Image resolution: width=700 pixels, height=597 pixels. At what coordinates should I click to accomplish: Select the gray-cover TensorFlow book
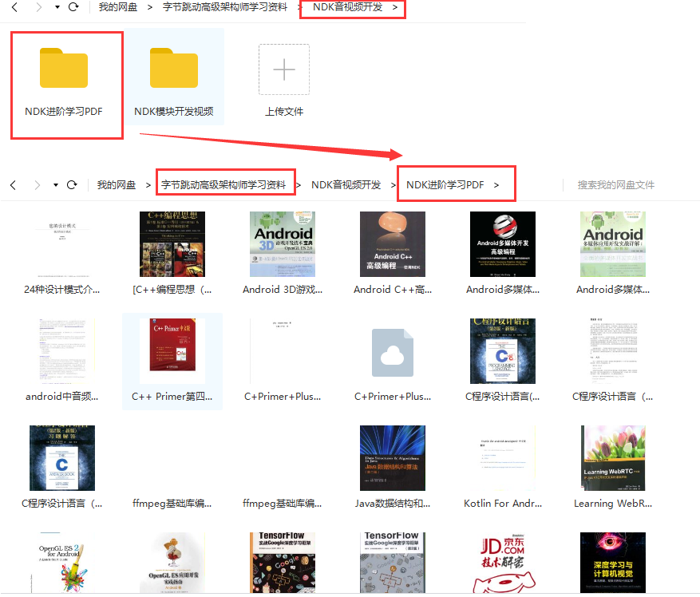pyautogui.click(x=393, y=562)
